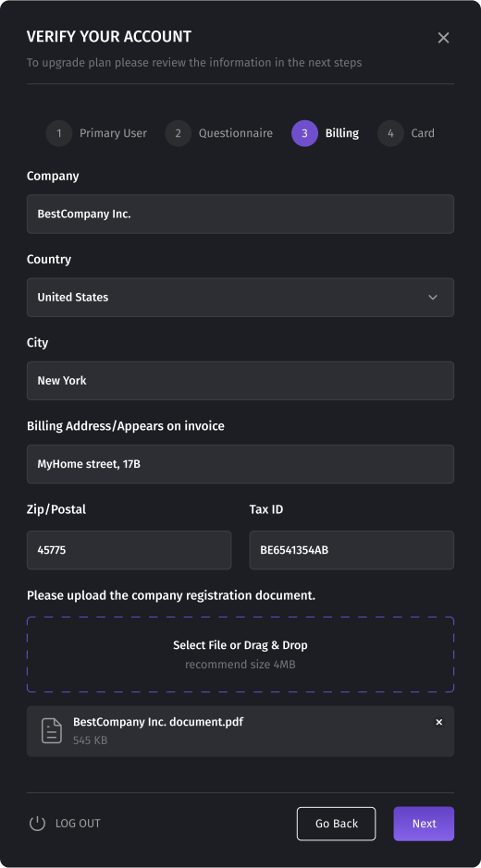Click the LOG OUT link
This screenshot has width=481, height=868.
[78, 823]
